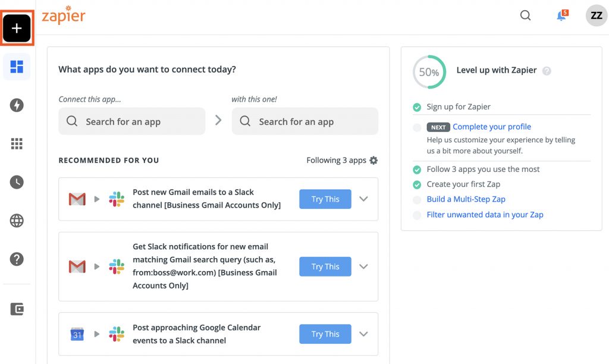This screenshot has height=364, width=609.
Task: Click Level up with Zapier heading
Action: (x=497, y=70)
